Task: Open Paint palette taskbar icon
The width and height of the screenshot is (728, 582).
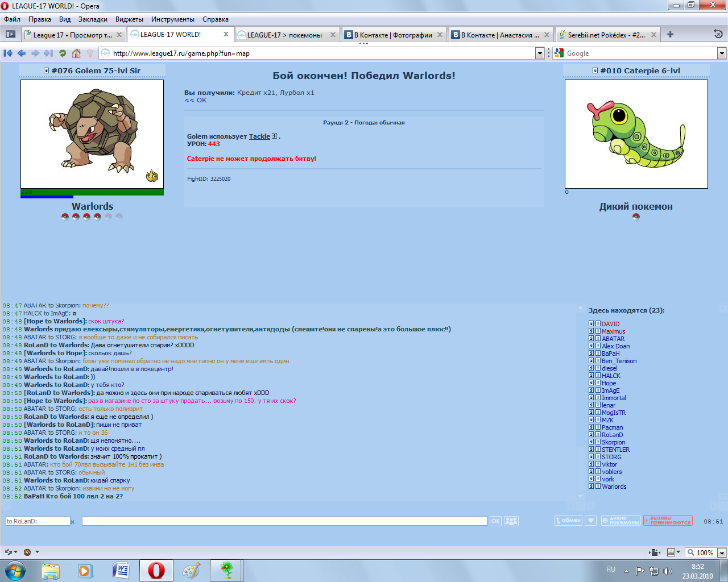Action: coord(191,571)
